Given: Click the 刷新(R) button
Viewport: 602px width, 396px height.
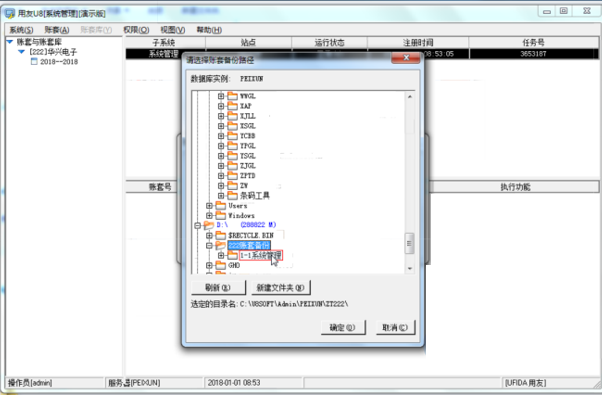Looking at the screenshot, I should [x=218, y=287].
